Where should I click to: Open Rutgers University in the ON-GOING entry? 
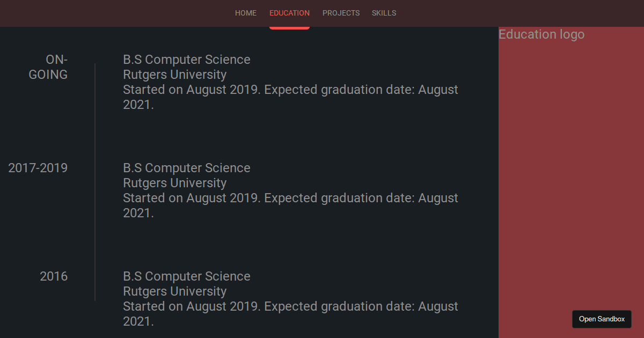pos(174,75)
